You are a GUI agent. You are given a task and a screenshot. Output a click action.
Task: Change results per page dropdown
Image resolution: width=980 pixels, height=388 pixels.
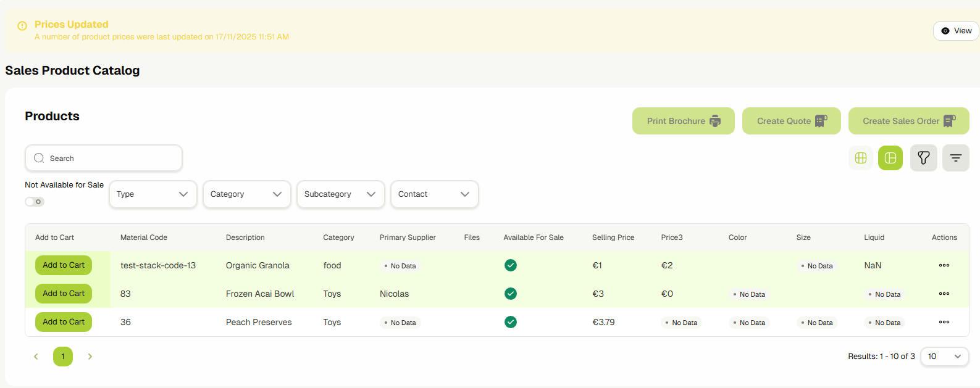point(944,357)
